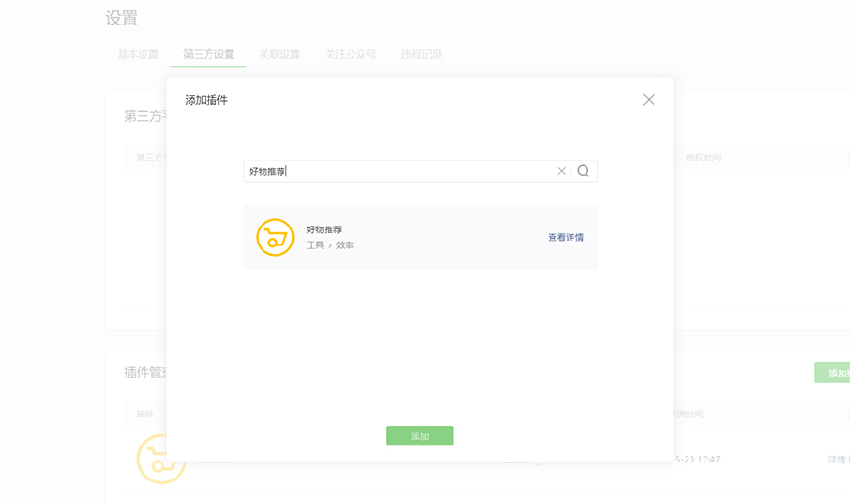Go to the 关注公众号 tab
Screen dimensions: 850x504
click(x=350, y=54)
